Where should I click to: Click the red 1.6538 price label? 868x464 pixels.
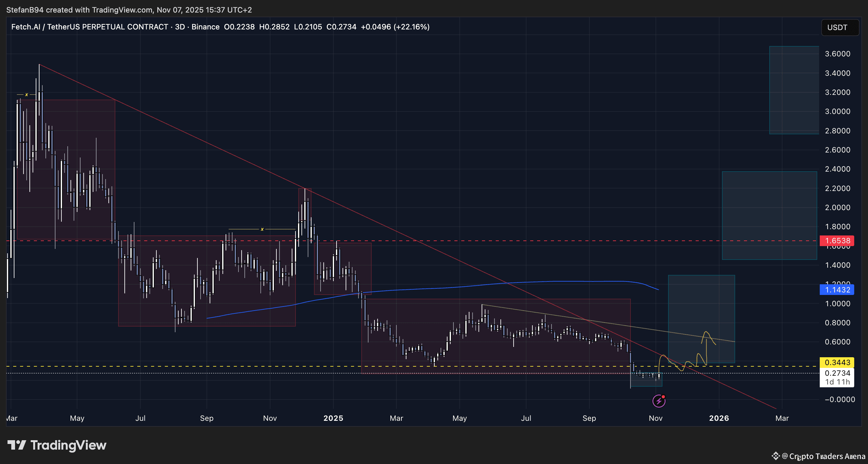pyautogui.click(x=837, y=241)
